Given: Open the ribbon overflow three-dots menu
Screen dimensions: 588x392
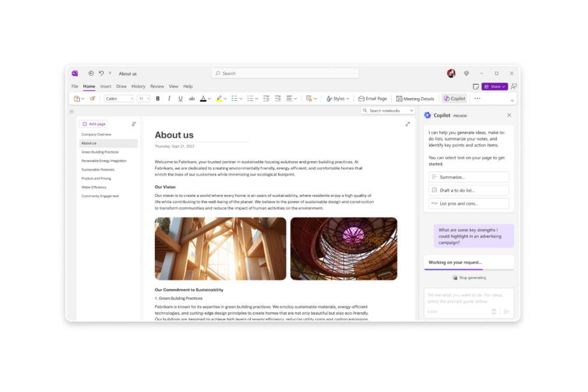Looking at the screenshot, I should 477,98.
